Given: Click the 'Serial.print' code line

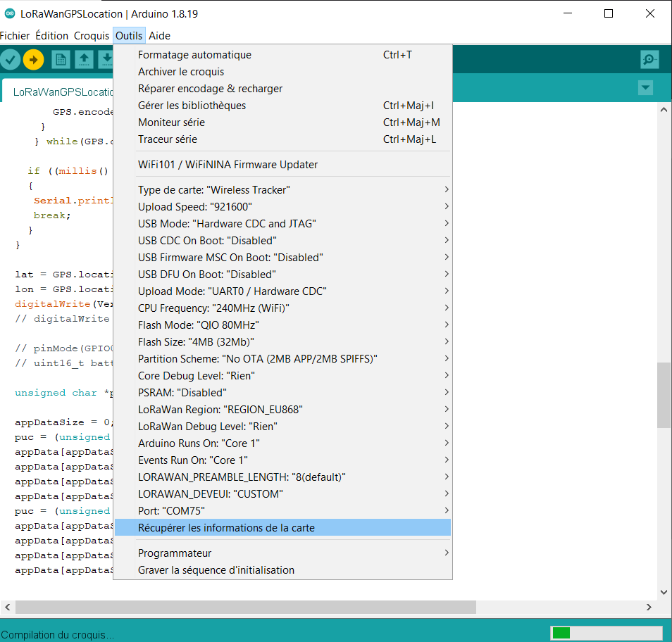Looking at the screenshot, I should click(x=73, y=201).
